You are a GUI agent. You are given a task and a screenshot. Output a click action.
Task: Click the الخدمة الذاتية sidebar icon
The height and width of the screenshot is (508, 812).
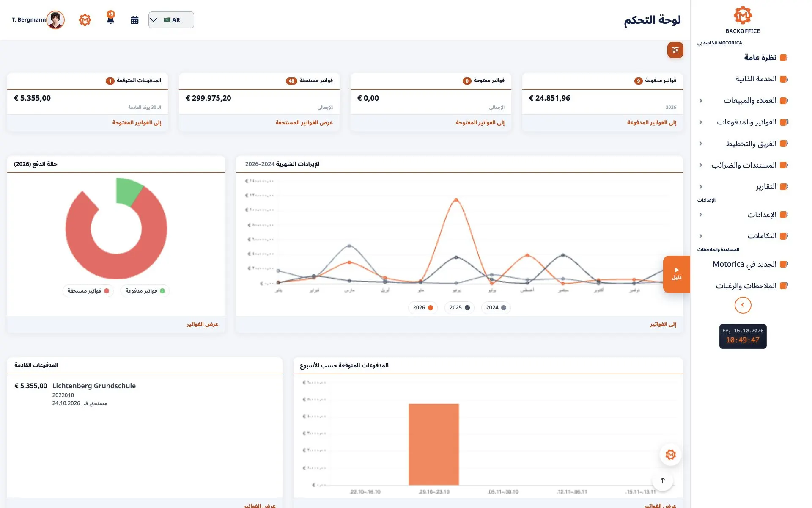(x=783, y=79)
